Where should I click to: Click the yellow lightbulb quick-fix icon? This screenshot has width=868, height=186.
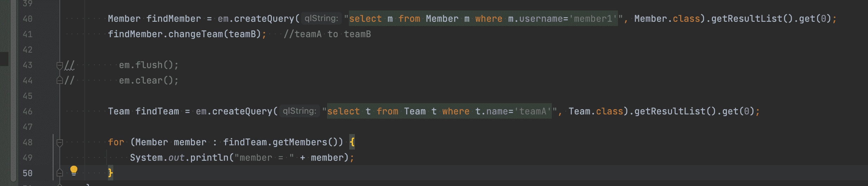click(74, 171)
